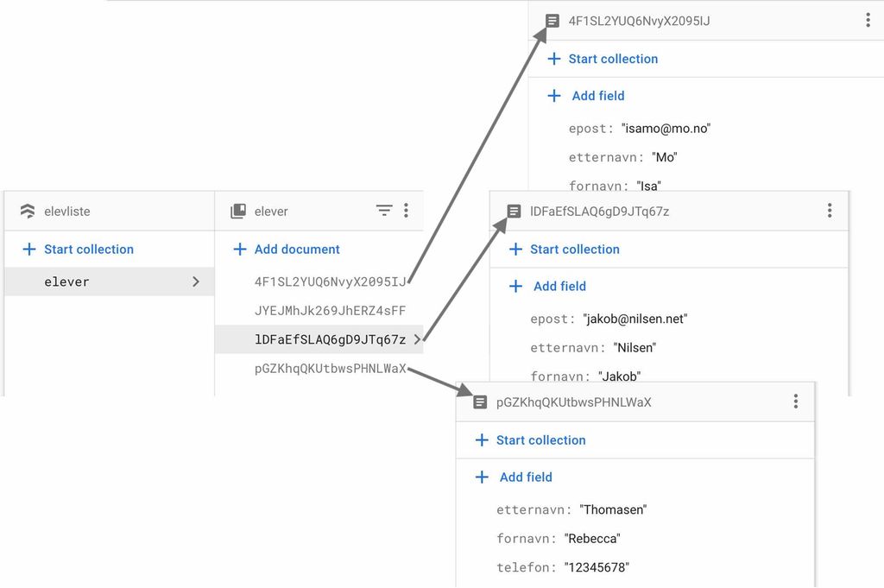Open three-dot menu for document pGZKhqQKUtbwsPHNLWaX
The height and width of the screenshot is (588, 884).
pos(795,401)
